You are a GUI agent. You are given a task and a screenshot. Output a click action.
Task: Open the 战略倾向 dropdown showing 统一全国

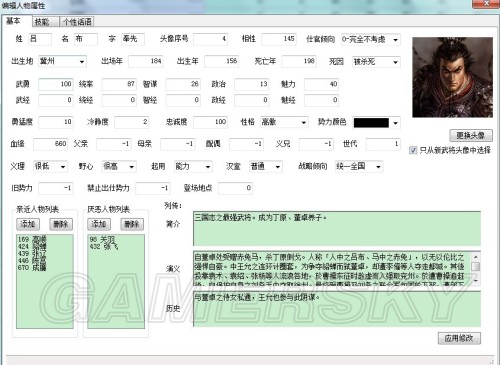coord(359,166)
